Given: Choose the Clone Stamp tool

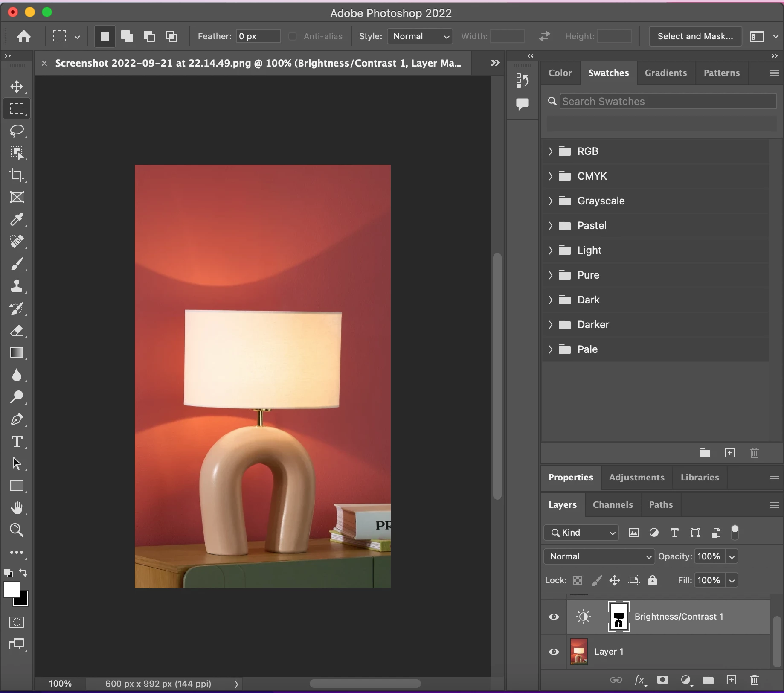Looking at the screenshot, I should click(17, 286).
